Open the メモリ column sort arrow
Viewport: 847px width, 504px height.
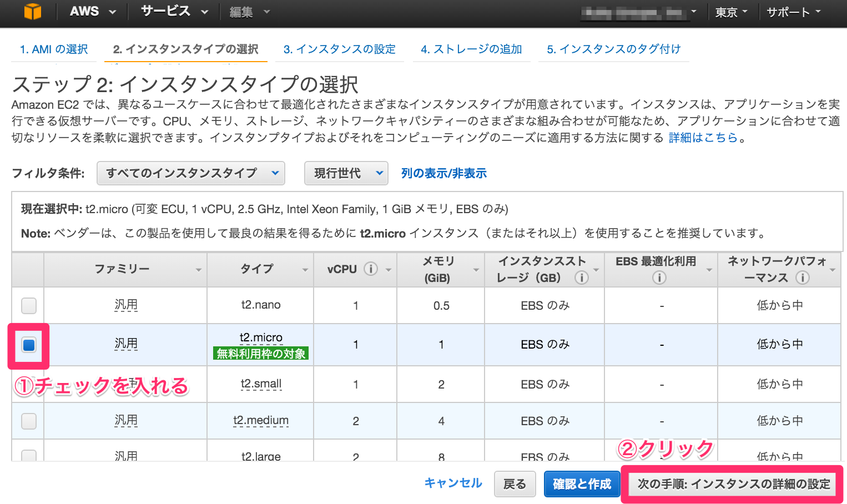click(476, 270)
